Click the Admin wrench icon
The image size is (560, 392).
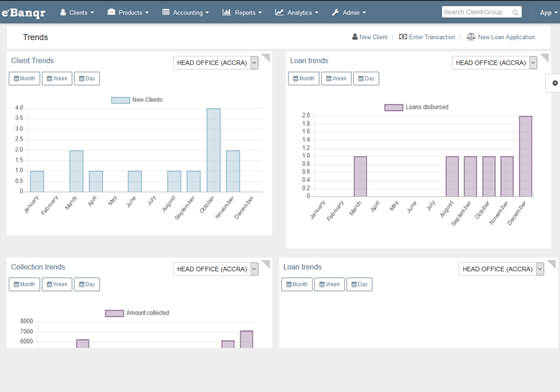[335, 12]
